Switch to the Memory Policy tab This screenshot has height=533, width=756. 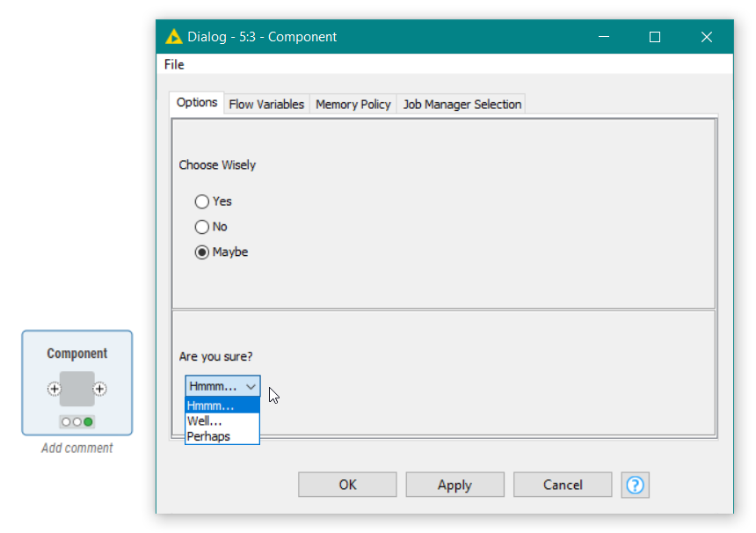coord(353,104)
